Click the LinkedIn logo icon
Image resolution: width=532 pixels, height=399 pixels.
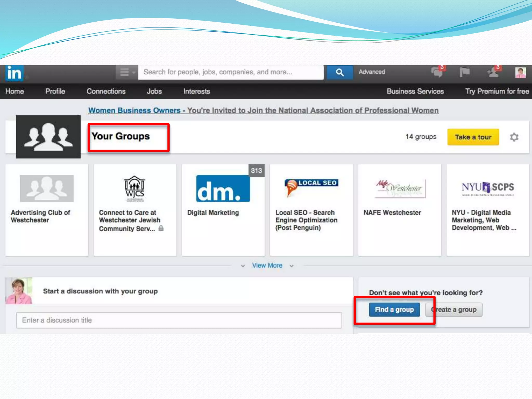click(15, 73)
